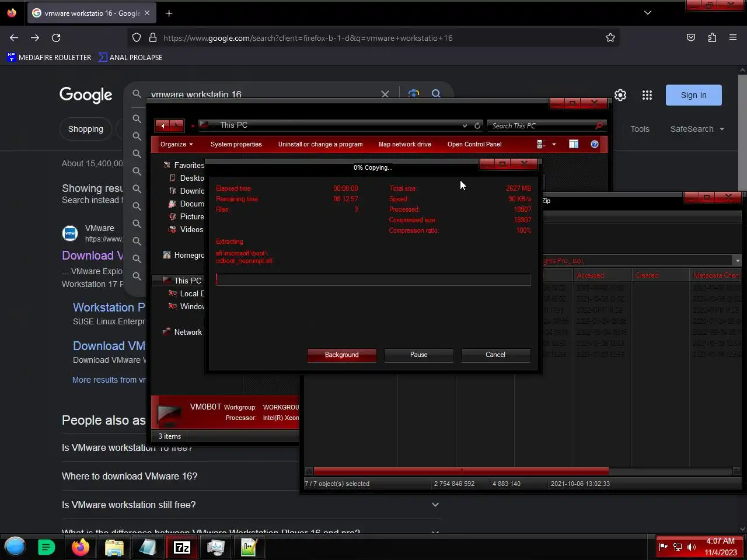Open File Explorer from taskbar
The width and height of the screenshot is (747, 560).
pyautogui.click(x=114, y=547)
